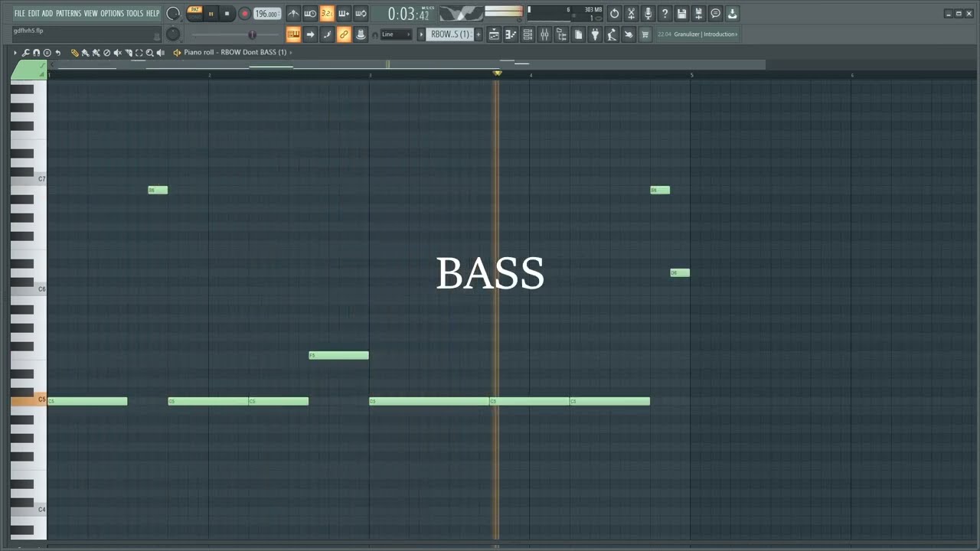Screen dimensions: 980x551
Task: Open the Line snap dropdown
Action: tap(396, 34)
